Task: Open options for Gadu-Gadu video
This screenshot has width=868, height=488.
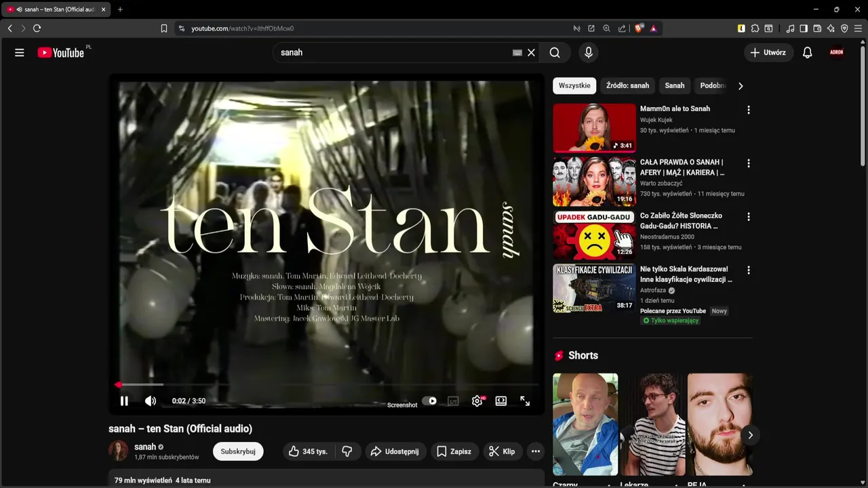Action: point(749,217)
